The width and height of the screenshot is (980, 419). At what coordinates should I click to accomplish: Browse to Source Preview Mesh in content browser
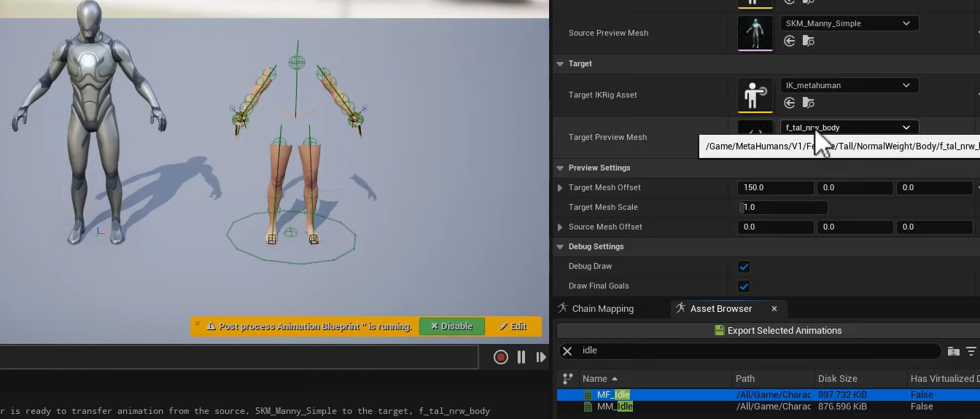pos(808,42)
